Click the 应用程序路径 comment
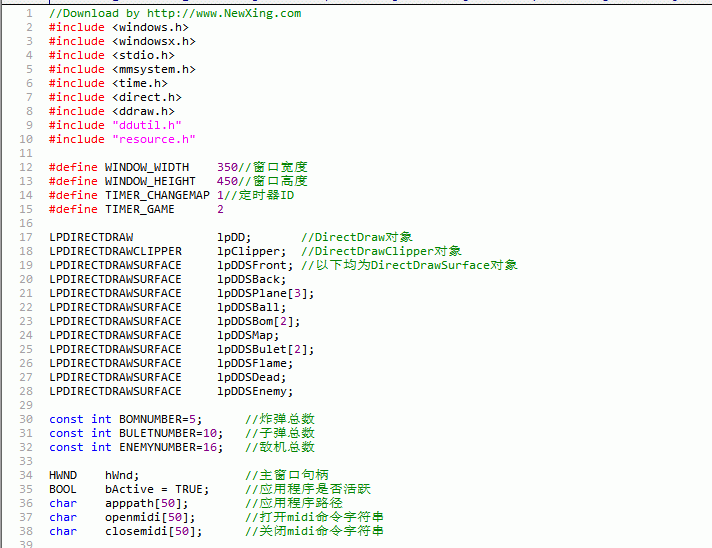 point(294,504)
